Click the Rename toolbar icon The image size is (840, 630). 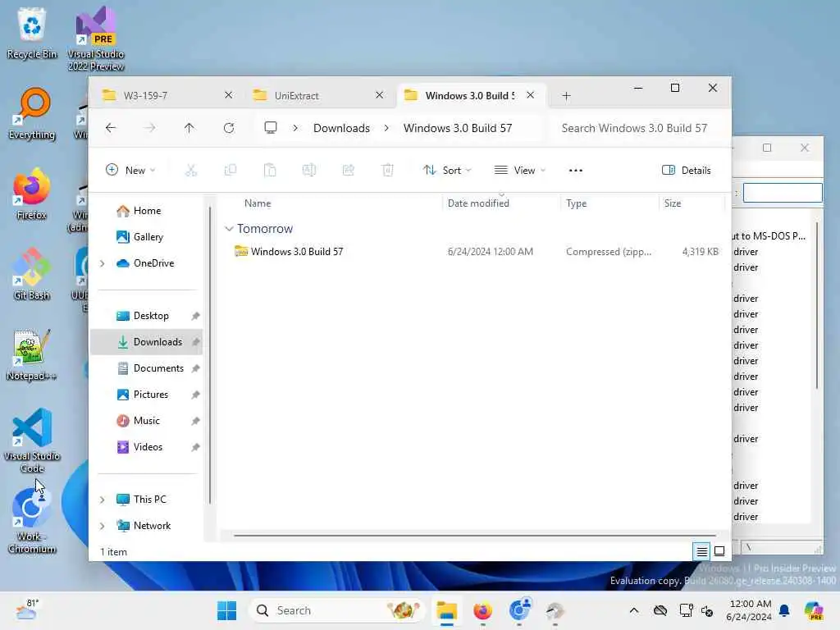click(x=309, y=171)
